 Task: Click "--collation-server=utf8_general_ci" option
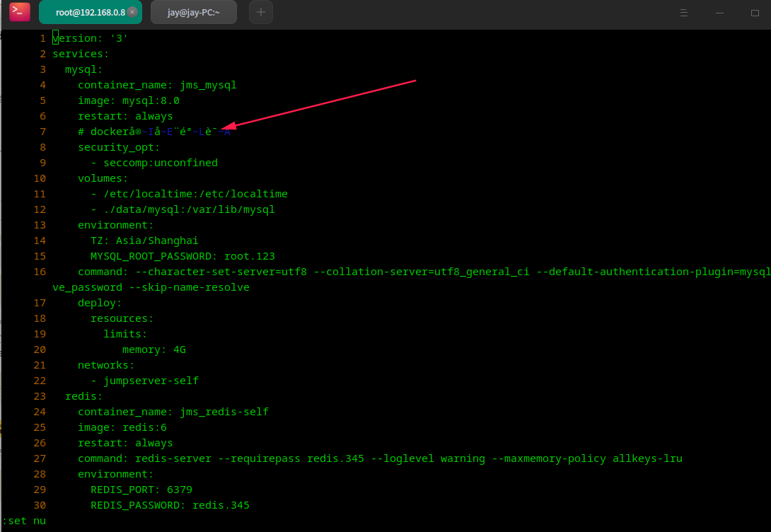422,272
